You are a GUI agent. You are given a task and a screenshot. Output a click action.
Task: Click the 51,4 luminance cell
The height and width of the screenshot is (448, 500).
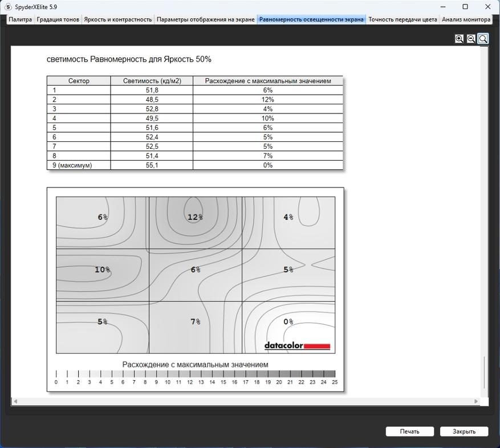click(152, 156)
